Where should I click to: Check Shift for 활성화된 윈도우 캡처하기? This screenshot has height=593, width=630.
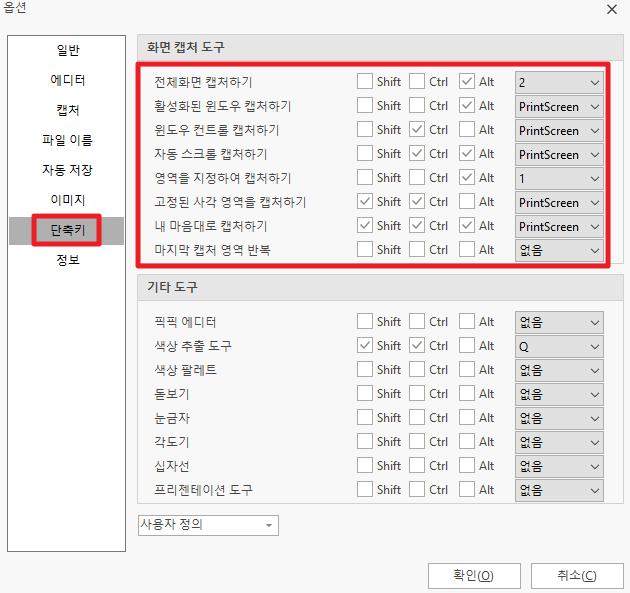click(365, 105)
